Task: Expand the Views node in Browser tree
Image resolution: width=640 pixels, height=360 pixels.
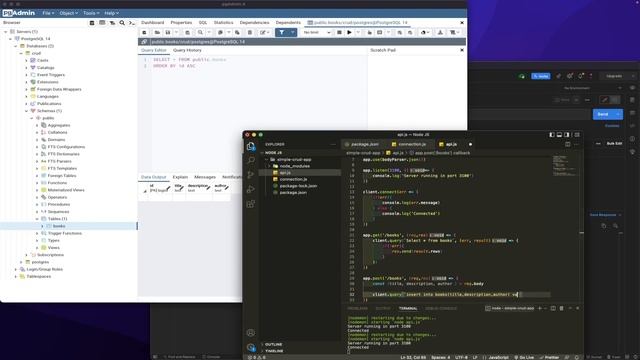Action: [37, 248]
